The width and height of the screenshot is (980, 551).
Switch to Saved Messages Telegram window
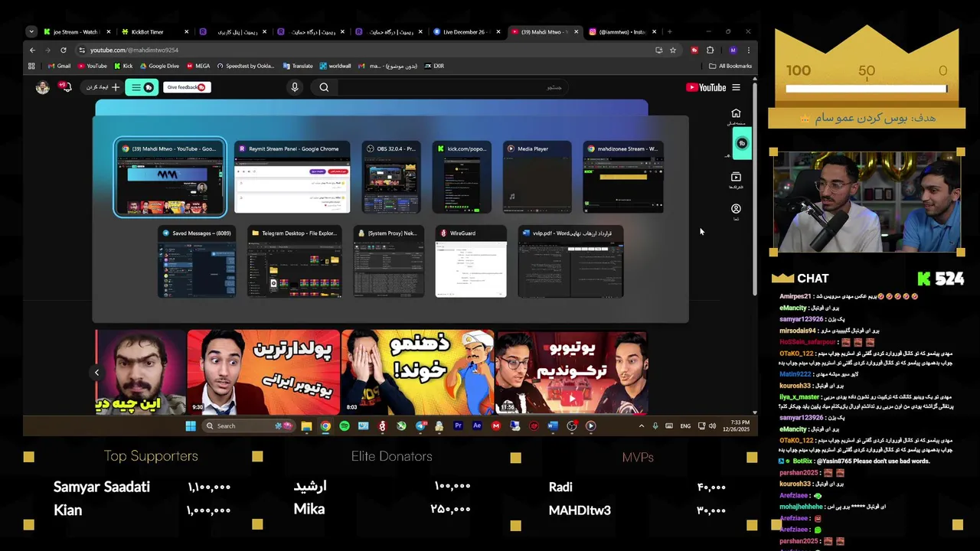pyautogui.click(x=197, y=262)
